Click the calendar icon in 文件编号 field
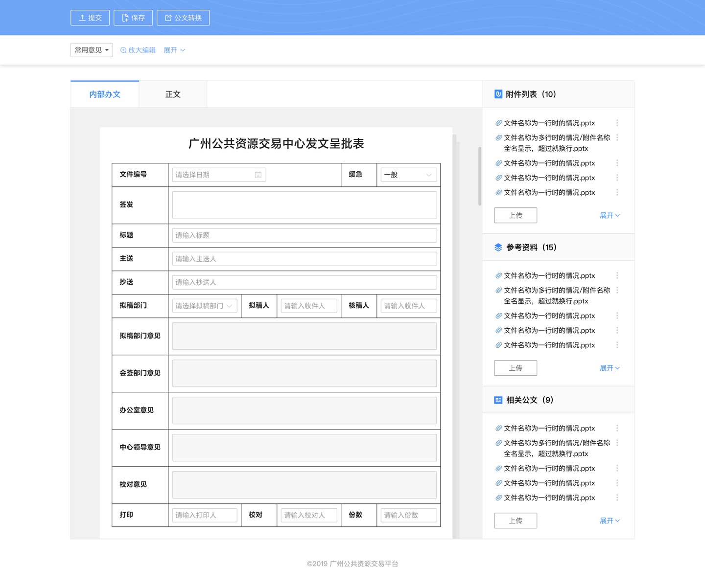705x588 pixels. [x=258, y=175]
